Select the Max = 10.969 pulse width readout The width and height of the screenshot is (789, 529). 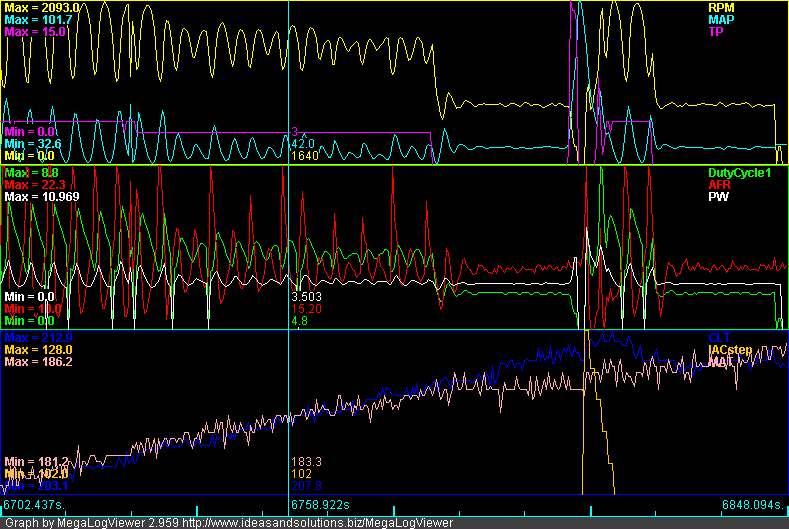(36, 197)
